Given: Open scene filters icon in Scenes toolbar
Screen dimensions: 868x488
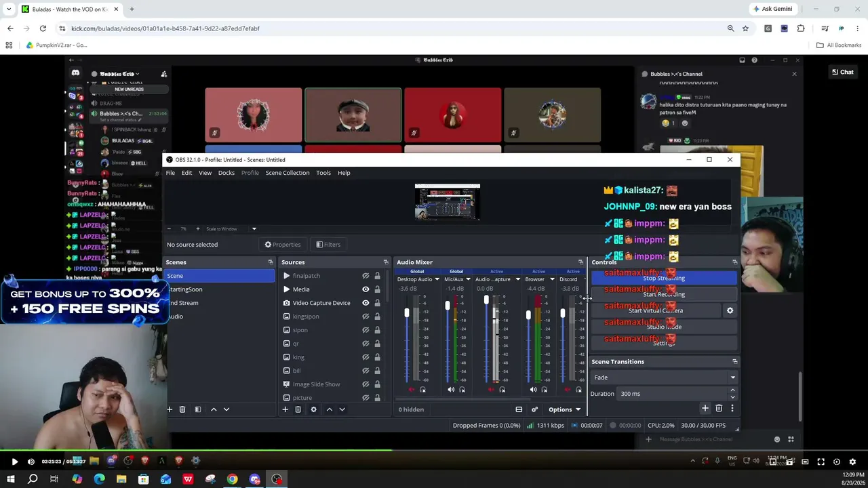Looking at the screenshot, I should 197,409.
